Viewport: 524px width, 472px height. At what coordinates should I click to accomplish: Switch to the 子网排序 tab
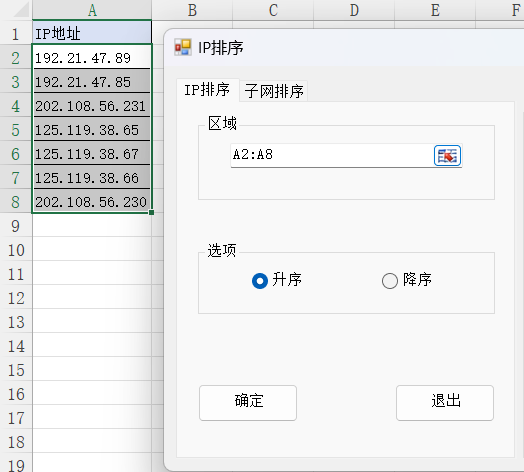pos(274,91)
